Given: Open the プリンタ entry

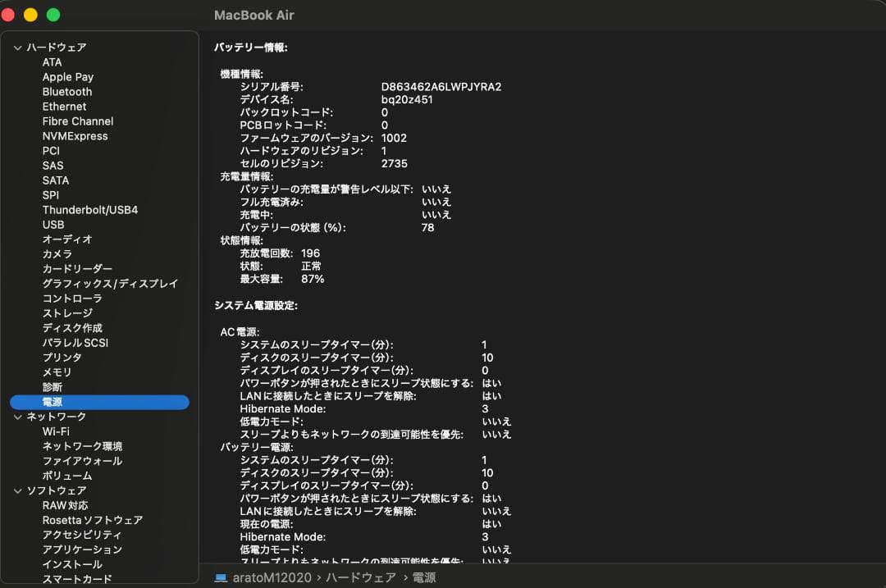Looking at the screenshot, I should [x=62, y=358].
